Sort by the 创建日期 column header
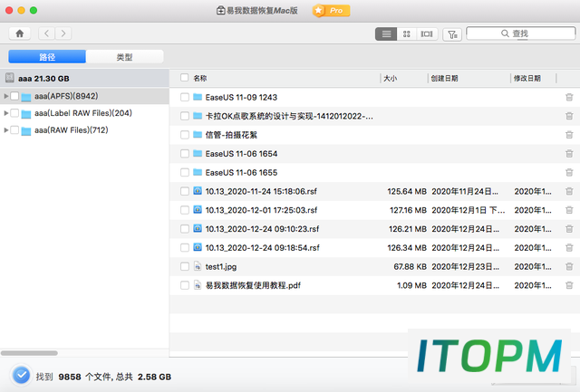 point(444,79)
